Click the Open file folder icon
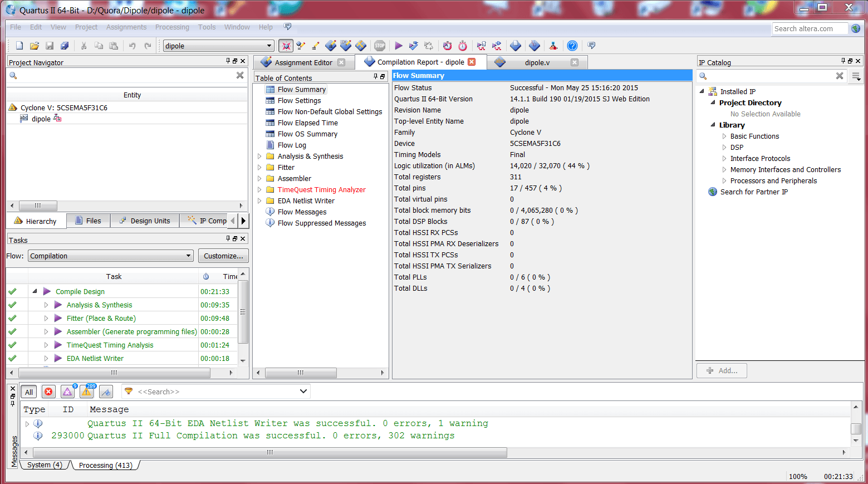 [35, 46]
